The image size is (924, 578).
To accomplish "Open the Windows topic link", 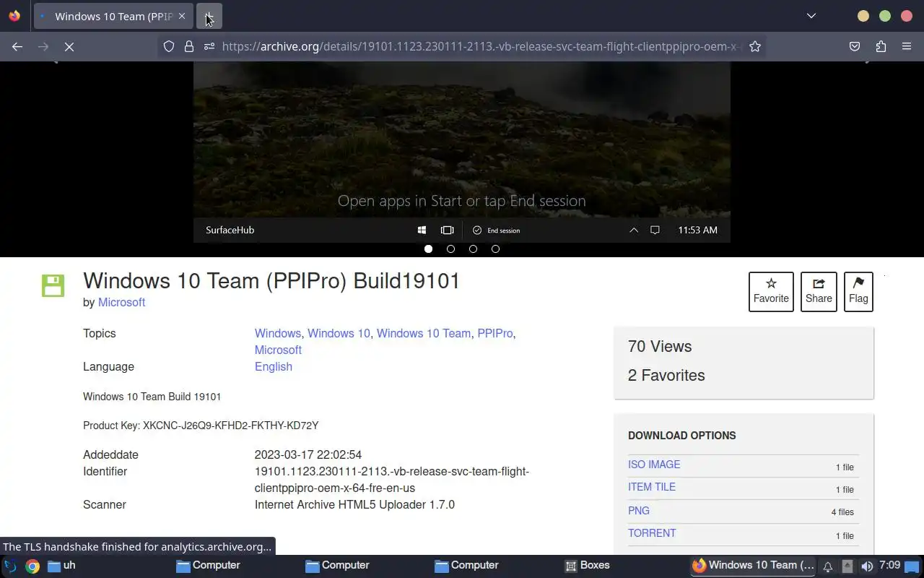I will tap(277, 333).
